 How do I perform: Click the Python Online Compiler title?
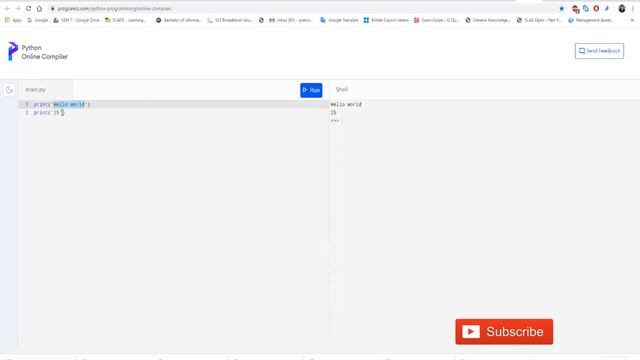coord(44,52)
